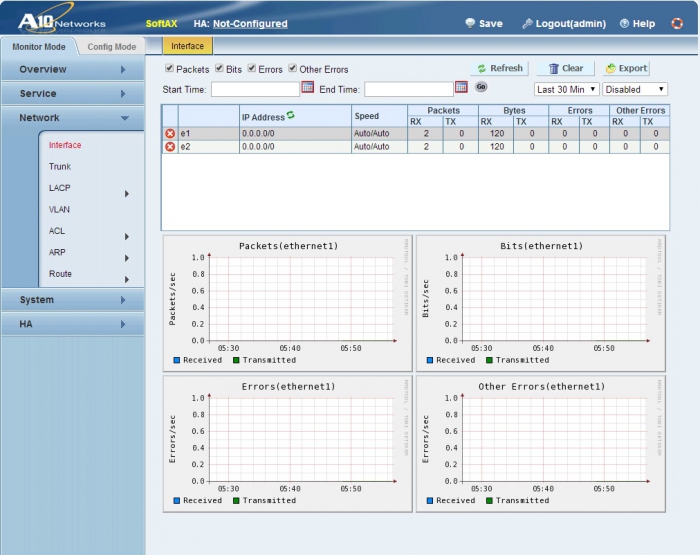Image resolution: width=700 pixels, height=555 pixels.
Task: Click the Errors(ethernet1) graph
Action: click(288, 443)
